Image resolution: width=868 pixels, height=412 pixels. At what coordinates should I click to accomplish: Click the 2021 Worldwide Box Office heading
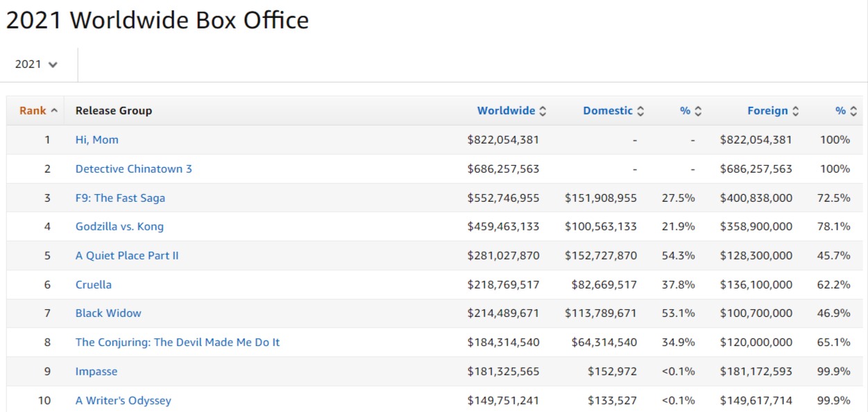pos(157,21)
